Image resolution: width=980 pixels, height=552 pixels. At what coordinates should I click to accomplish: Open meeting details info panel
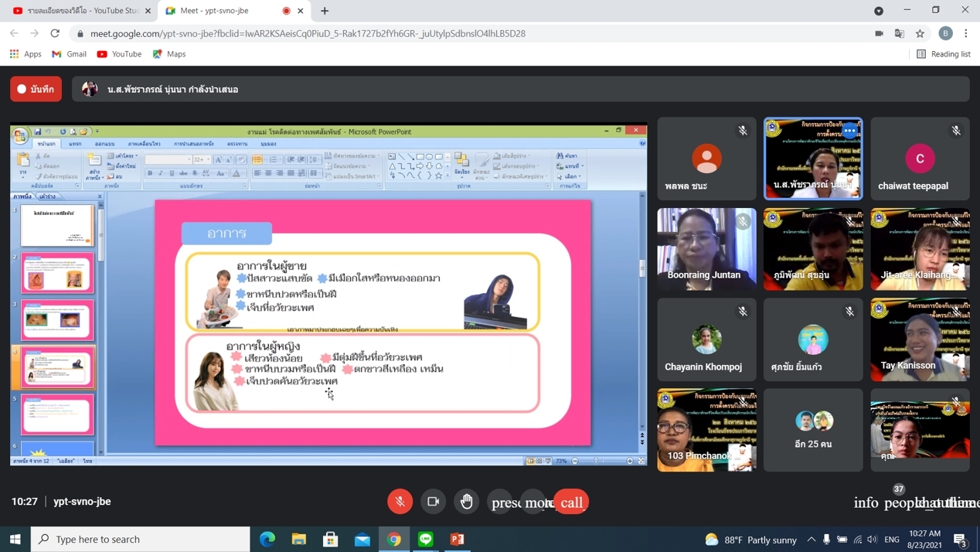tap(866, 503)
